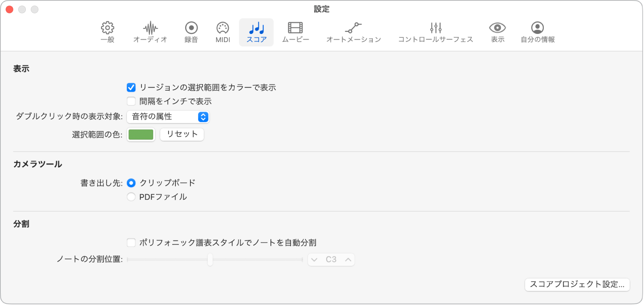Image resolution: width=644 pixels, height=305 pixels.
Task: Switch to the オーディオ settings pane
Action: (x=150, y=32)
